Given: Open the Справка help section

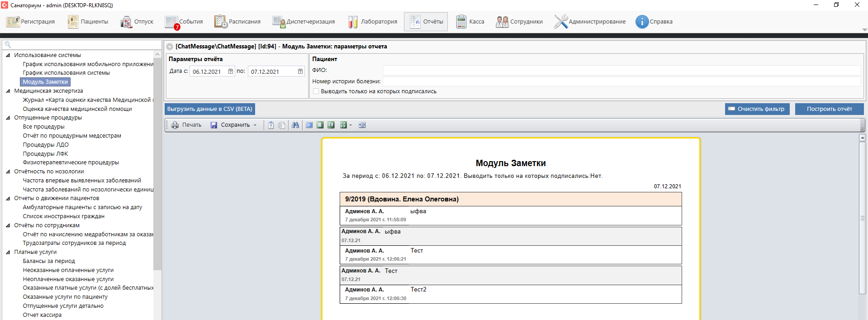Looking at the screenshot, I should click(654, 22).
